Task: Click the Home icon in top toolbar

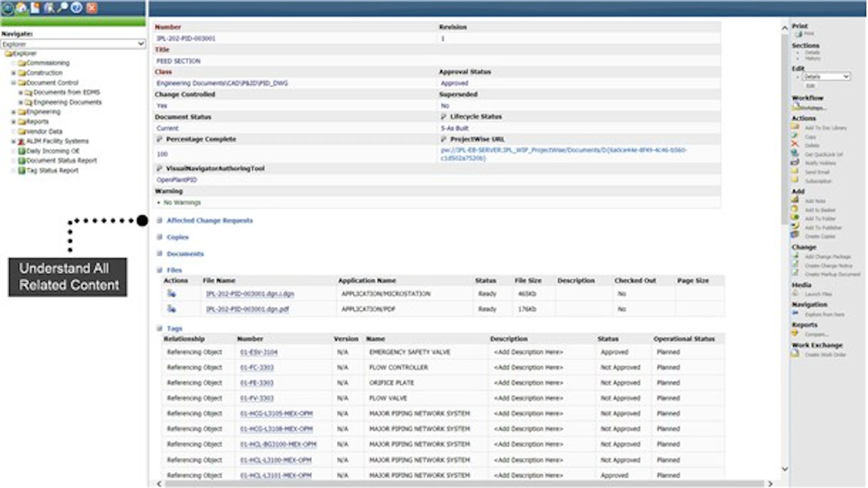Action: click(22, 7)
